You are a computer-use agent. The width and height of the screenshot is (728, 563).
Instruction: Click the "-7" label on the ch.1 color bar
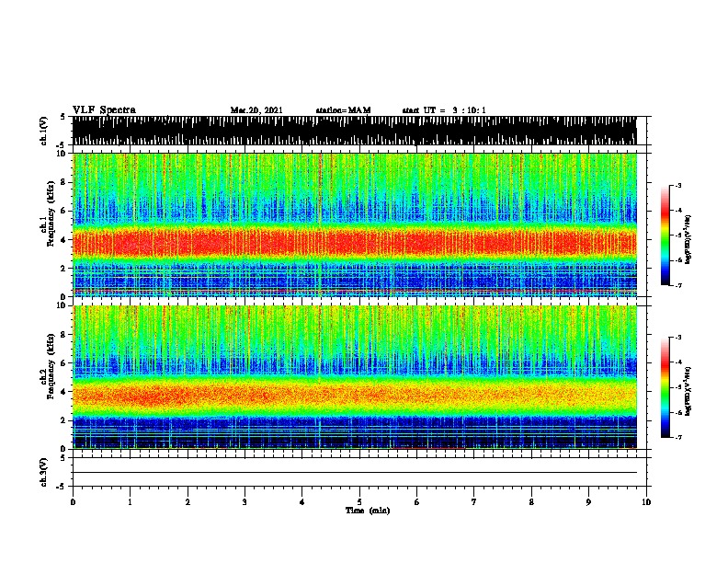pyautogui.click(x=678, y=285)
